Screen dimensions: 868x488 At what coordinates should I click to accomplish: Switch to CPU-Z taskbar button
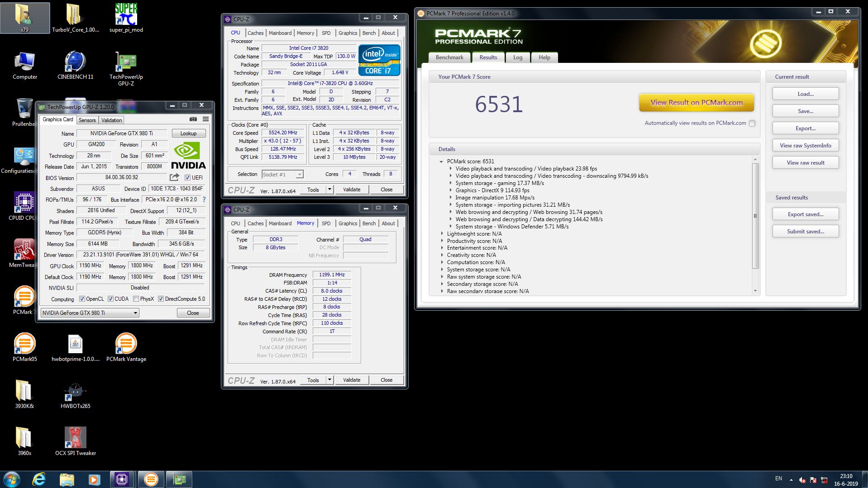click(121, 479)
